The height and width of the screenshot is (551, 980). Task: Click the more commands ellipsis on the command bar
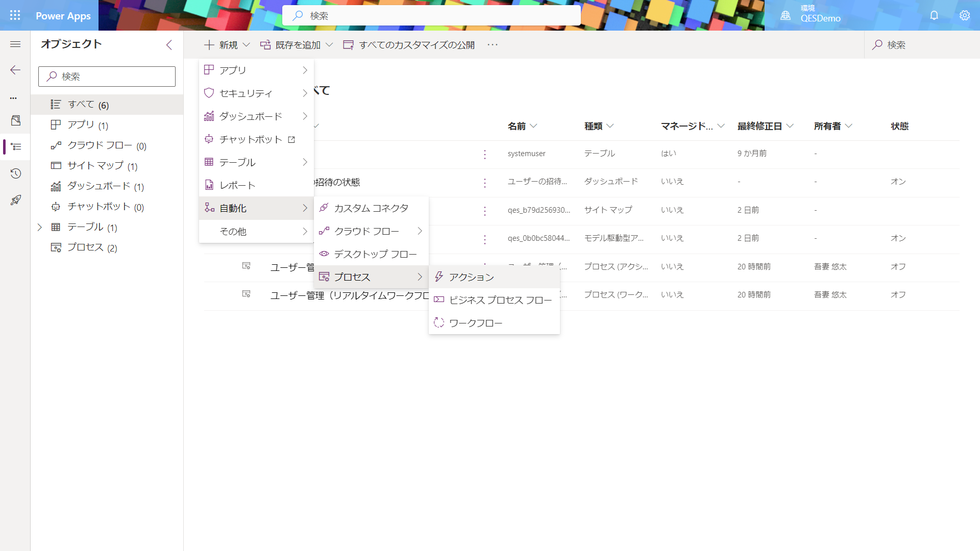[492, 45]
